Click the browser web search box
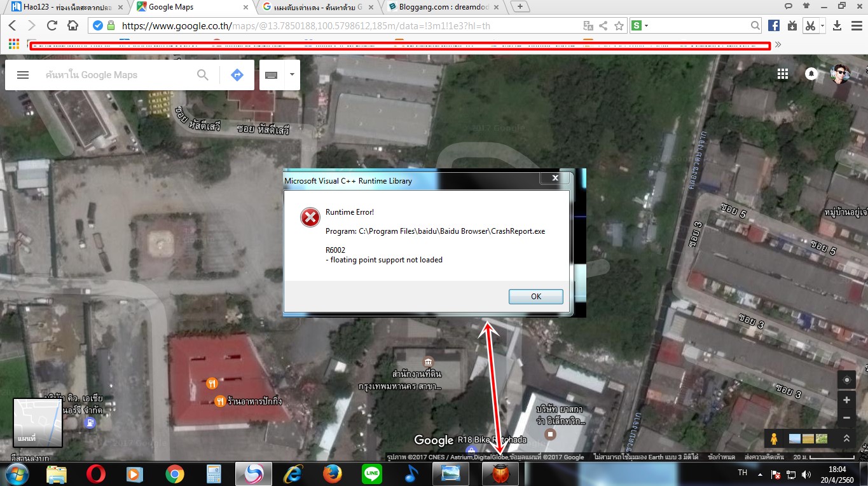This screenshot has width=868, height=486. point(699,26)
